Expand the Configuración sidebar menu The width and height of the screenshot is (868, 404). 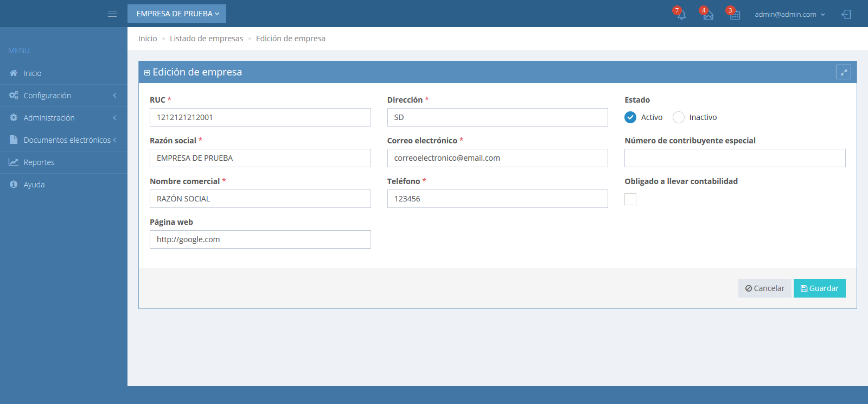tap(47, 96)
